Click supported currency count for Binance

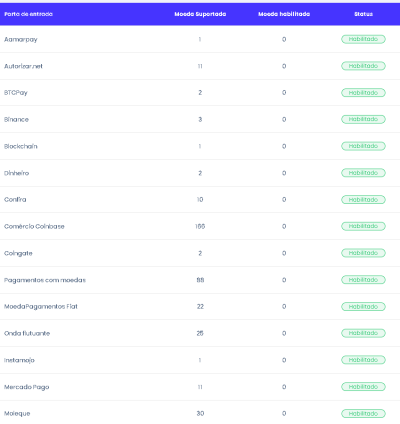[x=200, y=119]
